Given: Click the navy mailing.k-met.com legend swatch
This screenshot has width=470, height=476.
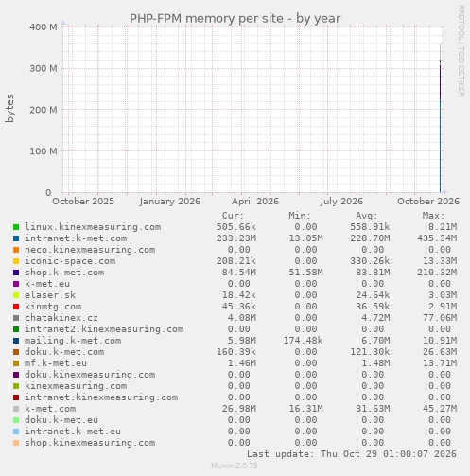Looking at the screenshot, I should pyautogui.click(x=16, y=341).
